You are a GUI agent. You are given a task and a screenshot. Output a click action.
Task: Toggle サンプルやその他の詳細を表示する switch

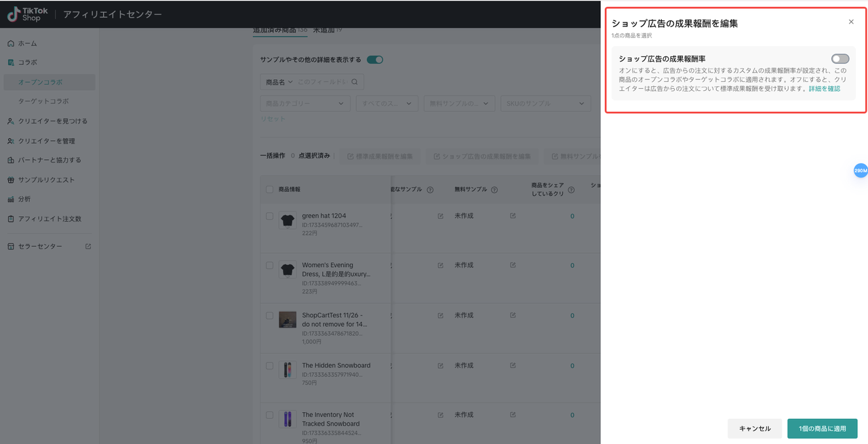pyautogui.click(x=375, y=60)
